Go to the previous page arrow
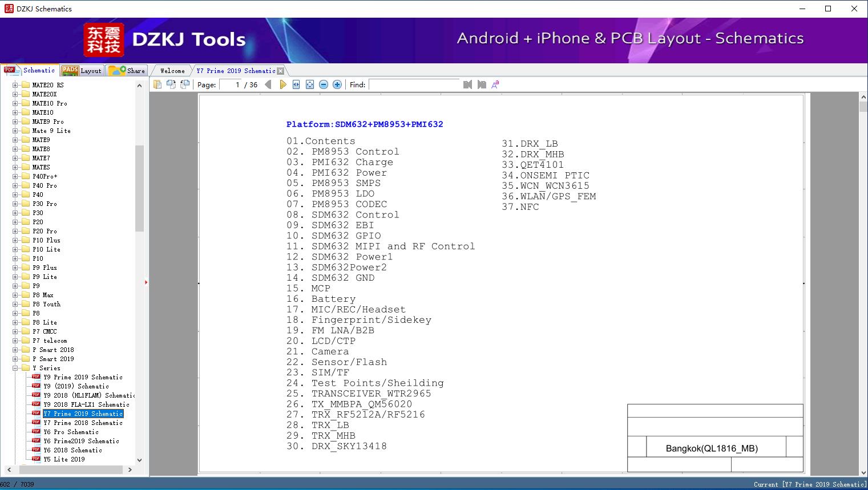The width and height of the screenshot is (868, 490). coord(268,84)
